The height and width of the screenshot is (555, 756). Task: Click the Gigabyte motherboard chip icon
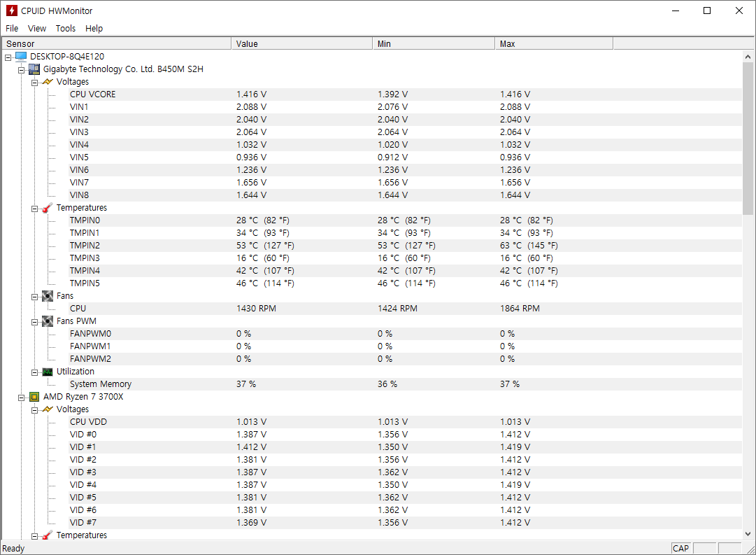[x=34, y=69]
